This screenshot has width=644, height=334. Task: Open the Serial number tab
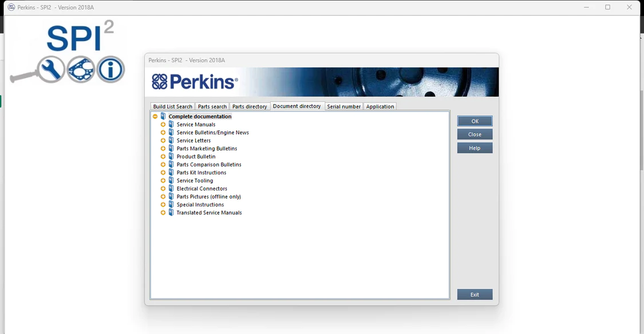343,106
